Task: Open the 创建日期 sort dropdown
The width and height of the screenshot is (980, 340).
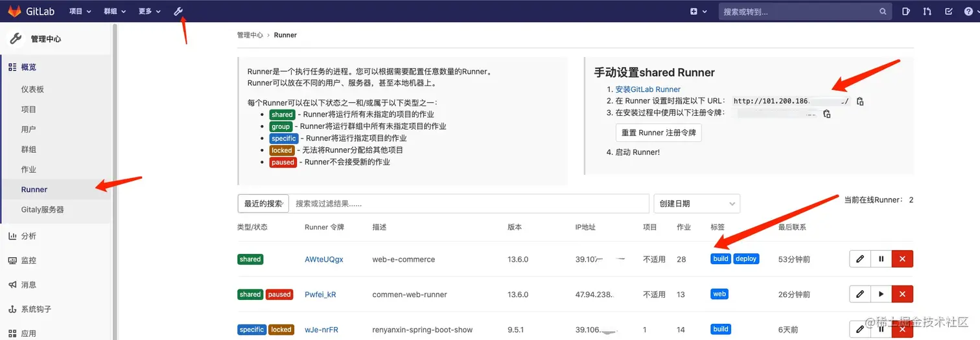Action: 697,203
